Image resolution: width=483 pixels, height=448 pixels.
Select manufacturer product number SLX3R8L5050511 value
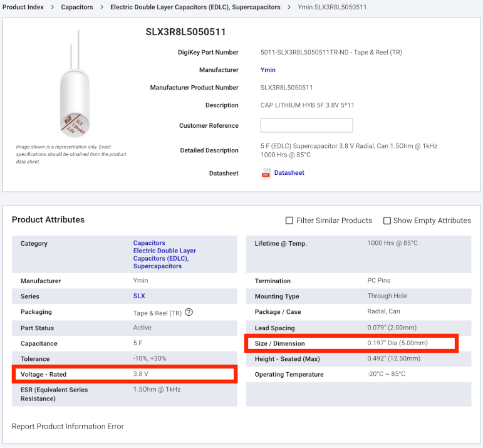click(x=286, y=88)
